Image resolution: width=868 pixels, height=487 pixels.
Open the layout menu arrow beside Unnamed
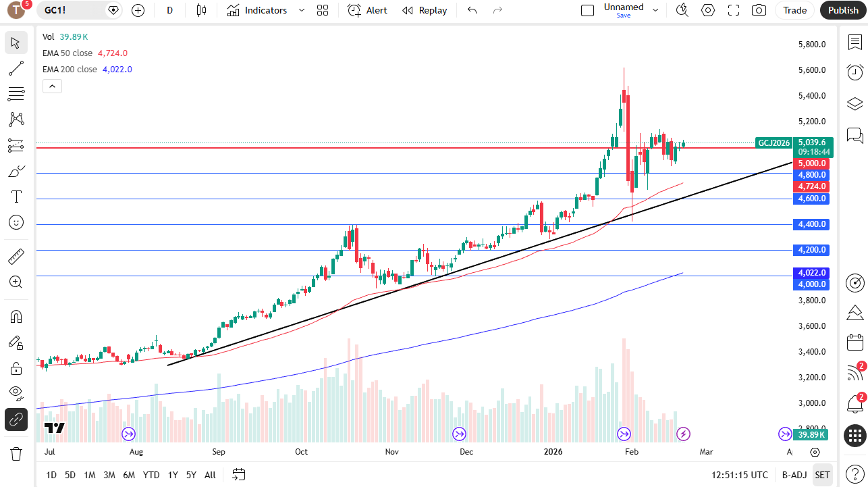point(655,10)
